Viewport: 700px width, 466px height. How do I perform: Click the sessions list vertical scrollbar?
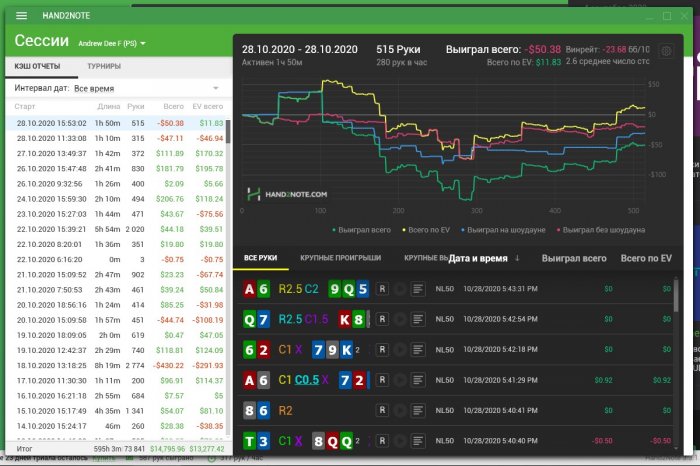228,131
